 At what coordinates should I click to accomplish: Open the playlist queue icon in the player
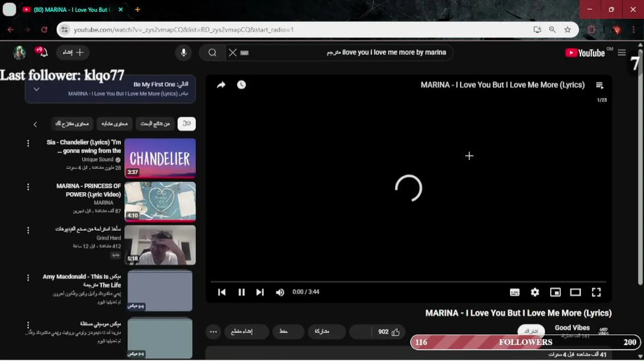point(600,85)
